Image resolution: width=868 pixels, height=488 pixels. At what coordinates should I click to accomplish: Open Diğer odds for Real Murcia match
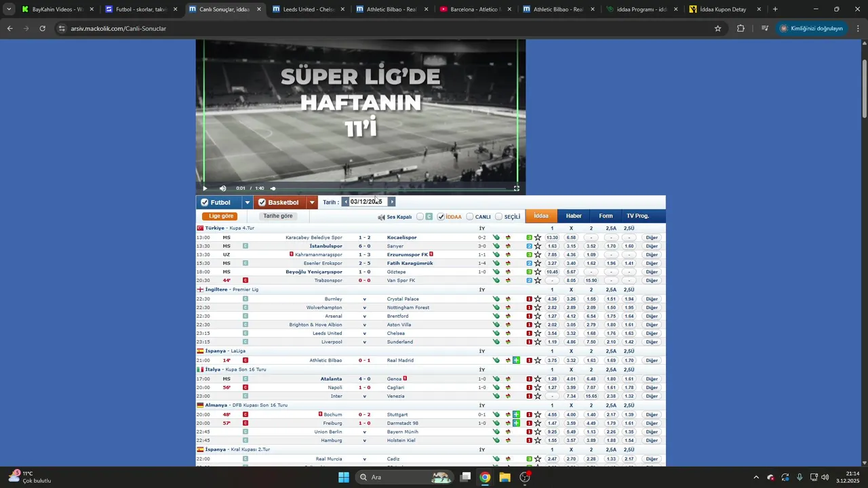tap(652, 459)
